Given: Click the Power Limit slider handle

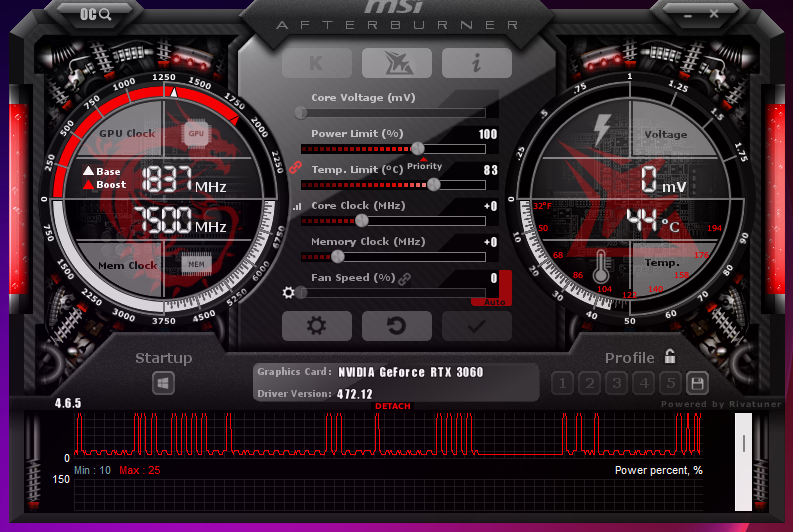Looking at the screenshot, I should [x=418, y=148].
